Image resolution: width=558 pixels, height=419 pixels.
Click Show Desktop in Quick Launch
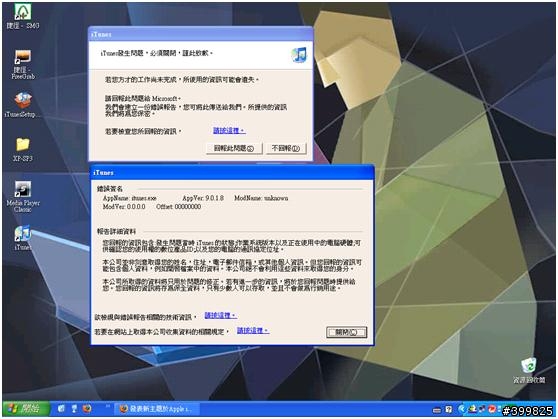61,409
